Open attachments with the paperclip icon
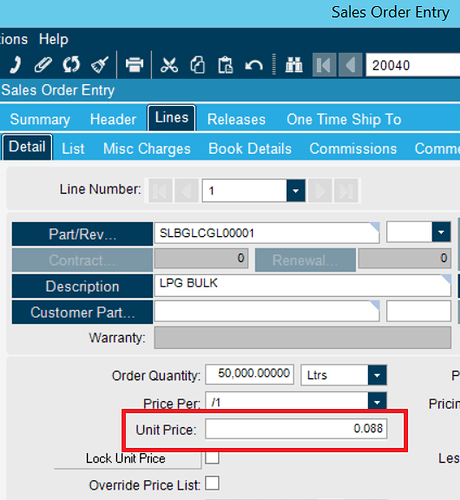This screenshot has height=500, width=460. 43,65
